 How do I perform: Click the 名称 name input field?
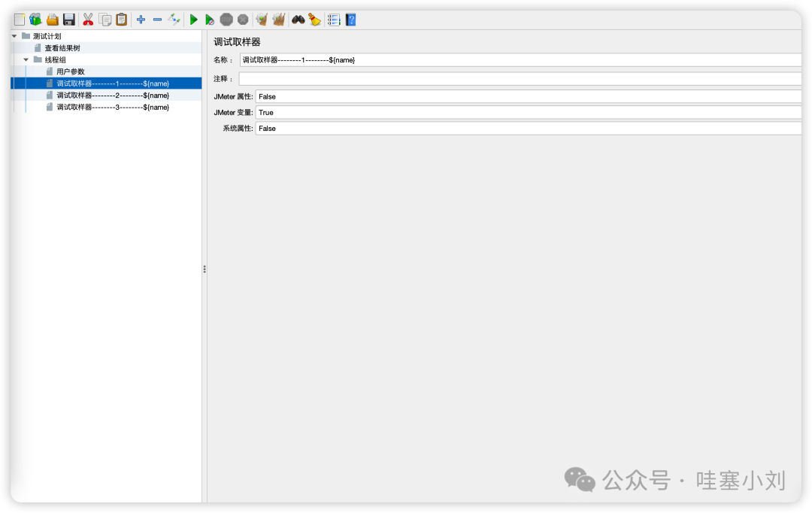[x=520, y=60]
